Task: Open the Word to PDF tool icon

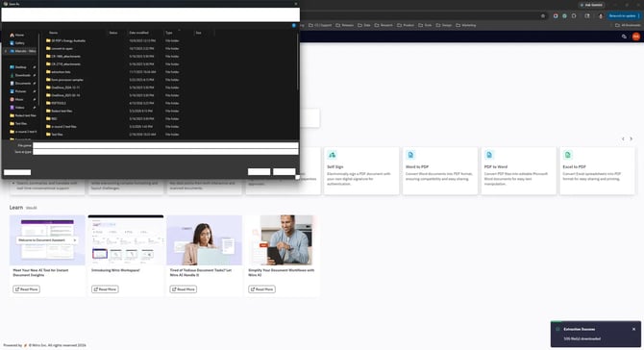Action: click(x=410, y=155)
